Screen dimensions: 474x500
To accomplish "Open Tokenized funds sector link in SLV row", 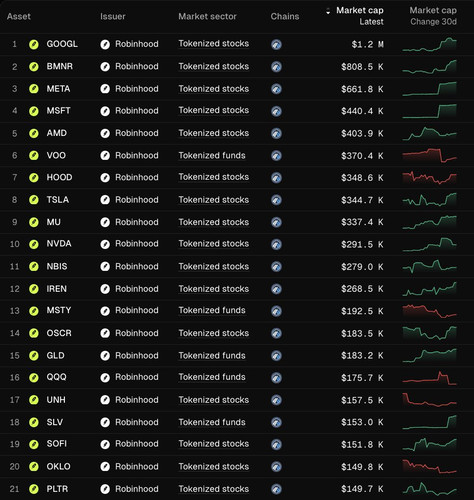I will coord(212,422).
